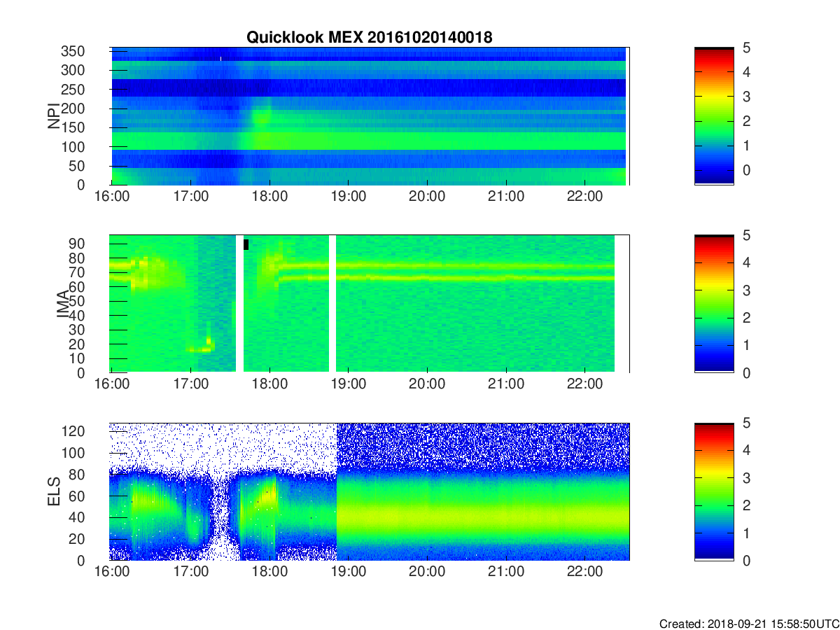This screenshot has width=840, height=630.
Task: Click the 2 label on the IMA color bar
Action: point(745,318)
